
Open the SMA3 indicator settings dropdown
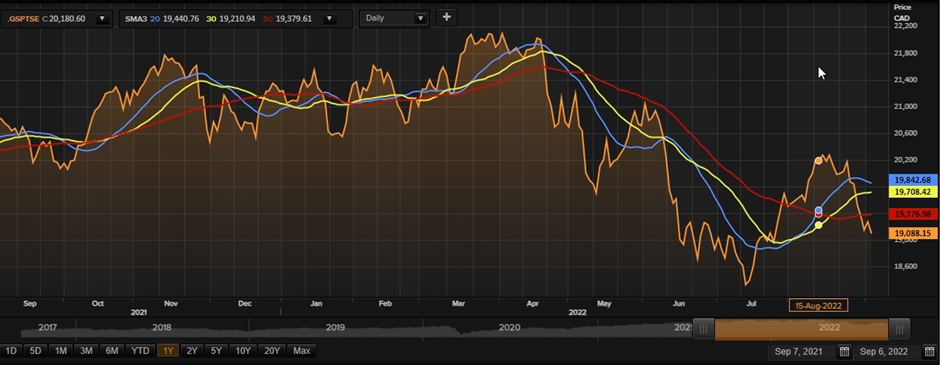click(329, 19)
